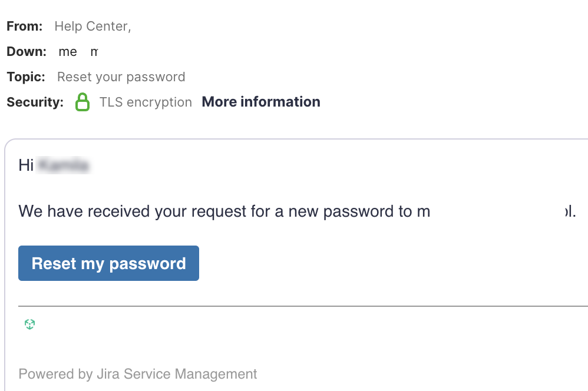The height and width of the screenshot is (391, 588).
Task: Click the redacted gap in message sentence
Action: (x=494, y=211)
